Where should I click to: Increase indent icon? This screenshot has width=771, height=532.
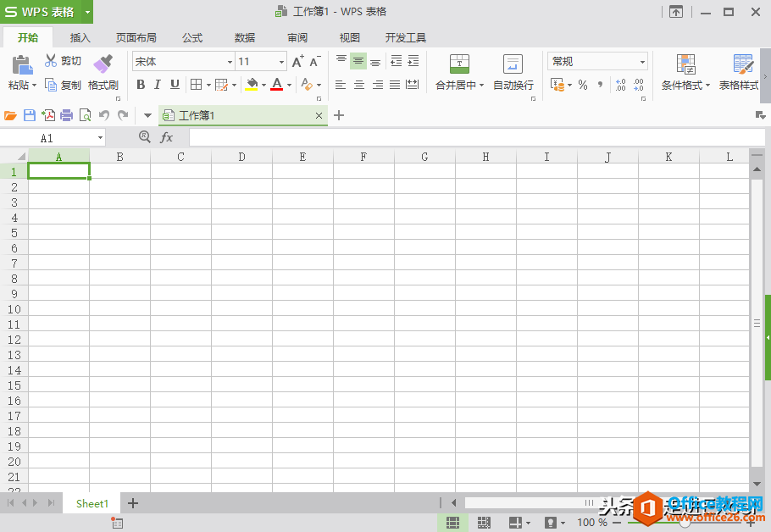[413, 61]
